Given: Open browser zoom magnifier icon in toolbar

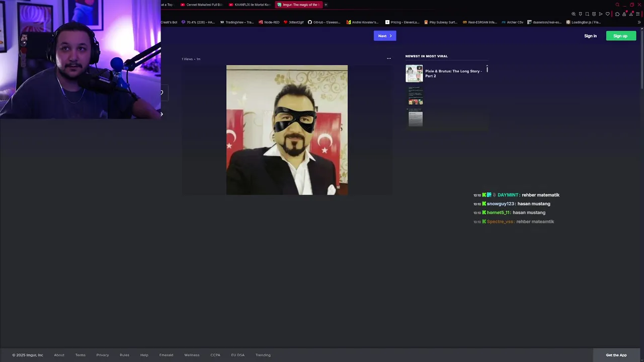Looking at the screenshot, I should pyautogui.click(x=574, y=14).
